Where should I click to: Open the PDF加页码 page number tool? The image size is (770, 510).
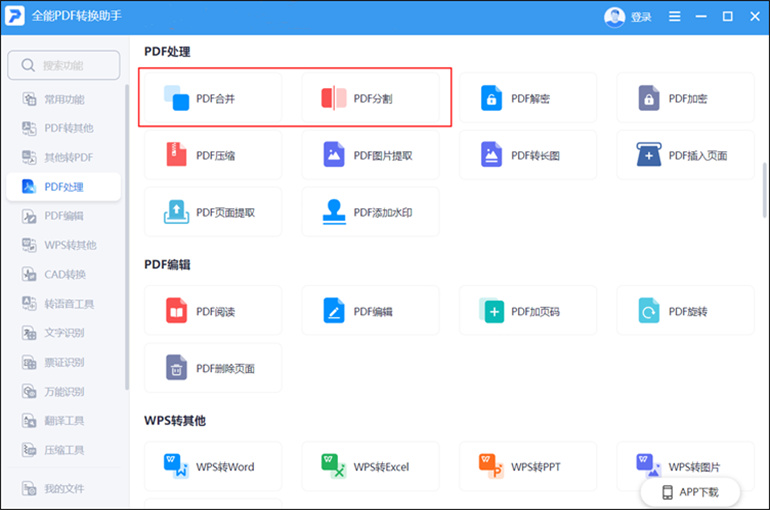pos(528,311)
